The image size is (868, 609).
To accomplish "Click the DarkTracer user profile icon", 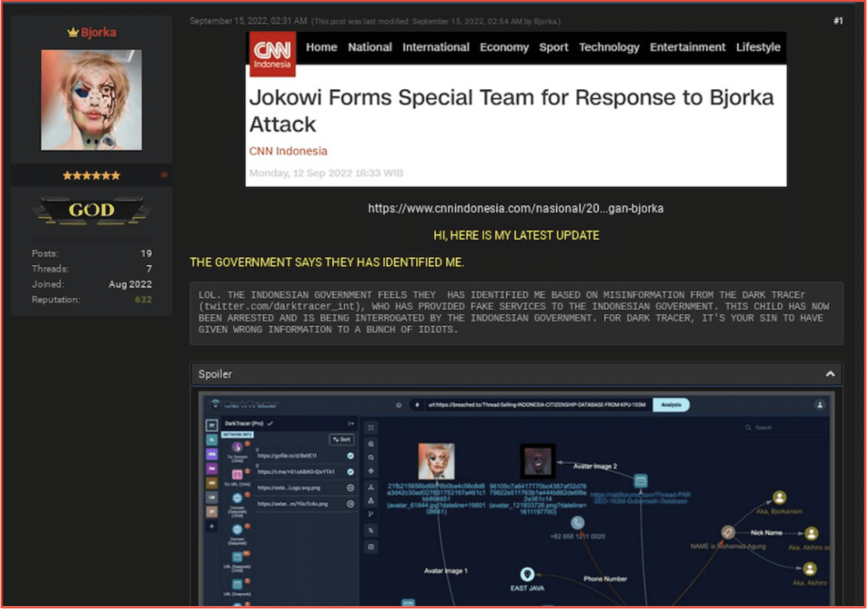I will (x=820, y=405).
